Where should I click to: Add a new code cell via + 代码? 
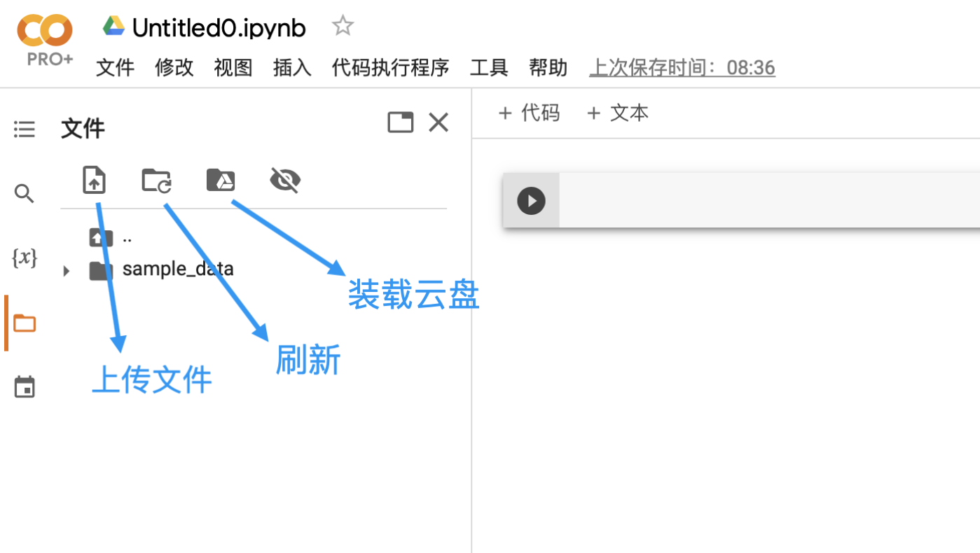coord(530,113)
